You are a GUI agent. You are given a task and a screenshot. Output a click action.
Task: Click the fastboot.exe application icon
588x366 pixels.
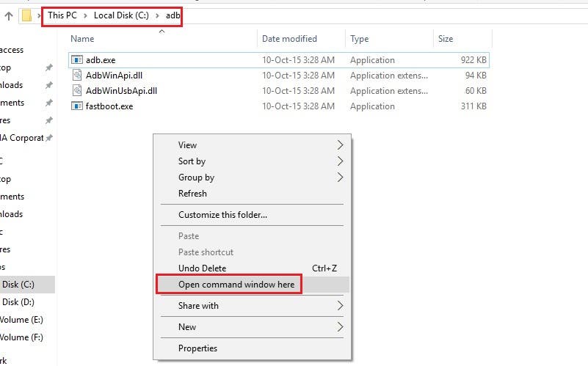77,106
